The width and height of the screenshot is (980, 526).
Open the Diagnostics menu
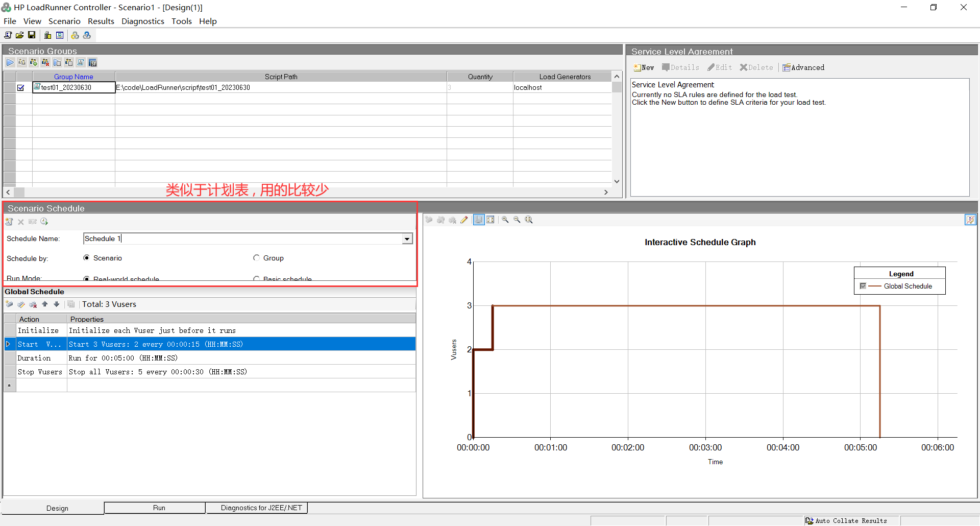(143, 21)
